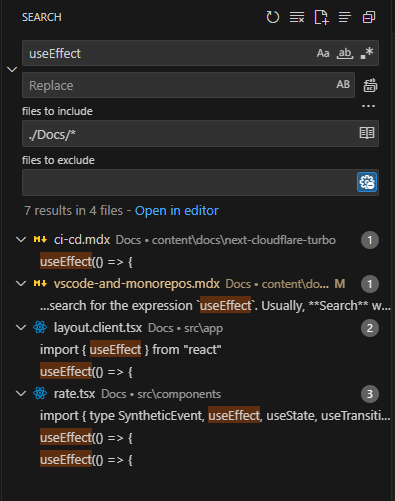The image size is (395, 501).
Task: Click markdown icon of ci-cd.mdx
Action: coord(40,239)
